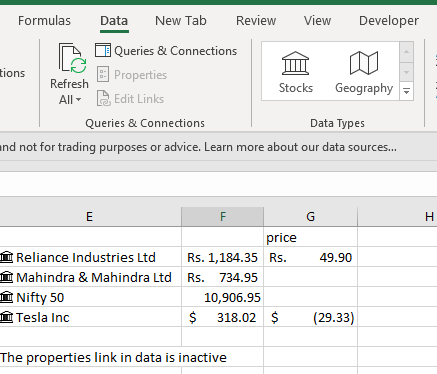The height and width of the screenshot is (374, 437).
Task: Click the Queries & Connections pane icon
Action: [103, 50]
